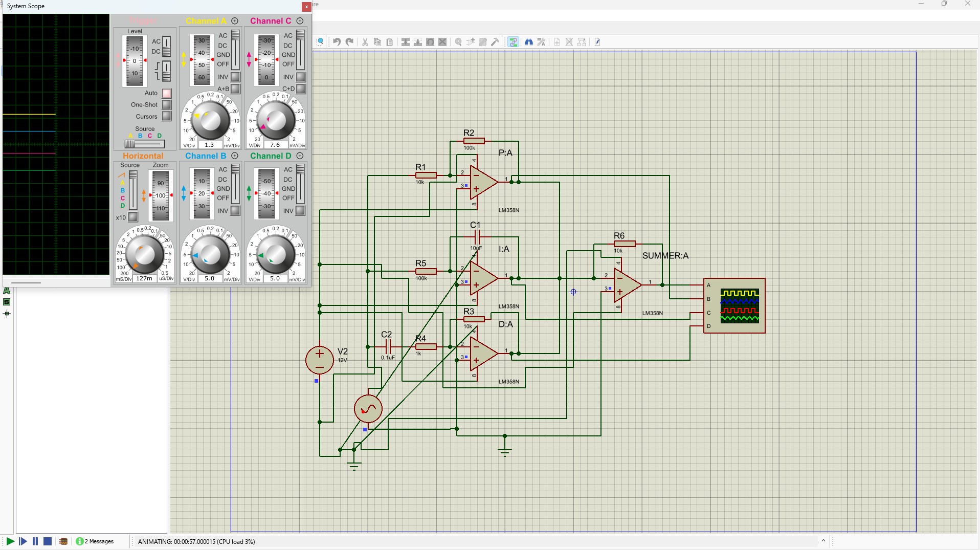Screen dimensions: 980x550
Task: Expand Channel D with plus button
Action: [x=300, y=156]
